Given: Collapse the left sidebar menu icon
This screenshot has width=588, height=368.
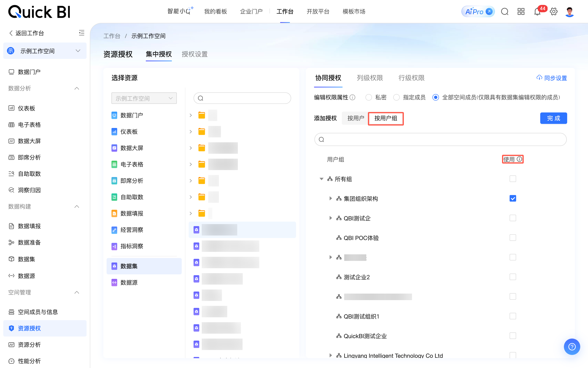Looking at the screenshot, I should tap(82, 33).
